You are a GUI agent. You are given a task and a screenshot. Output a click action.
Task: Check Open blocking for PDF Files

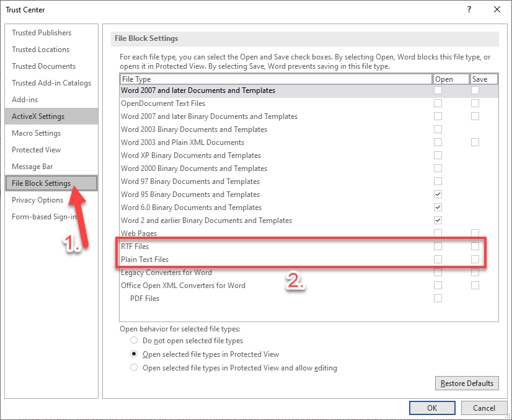(x=438, y=298)
